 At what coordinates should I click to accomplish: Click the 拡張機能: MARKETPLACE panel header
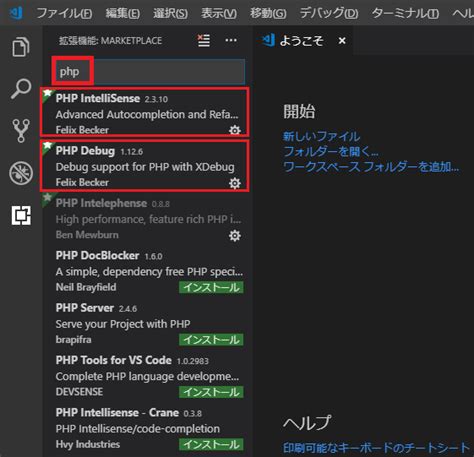110,41
